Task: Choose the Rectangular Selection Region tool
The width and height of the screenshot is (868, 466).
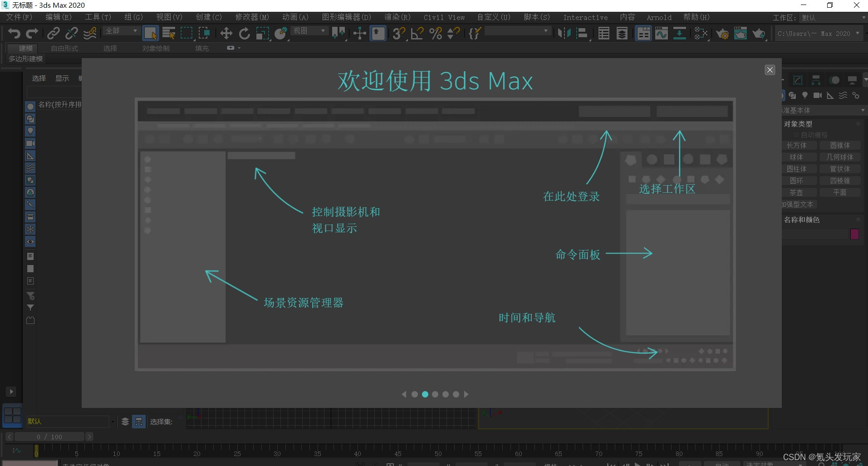Action: point(186,33)
